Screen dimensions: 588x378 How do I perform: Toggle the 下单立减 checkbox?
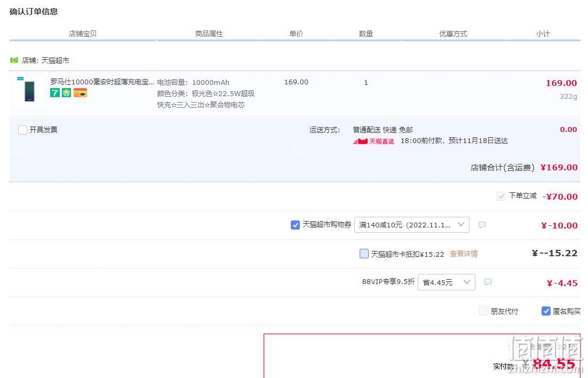[501, 196]
